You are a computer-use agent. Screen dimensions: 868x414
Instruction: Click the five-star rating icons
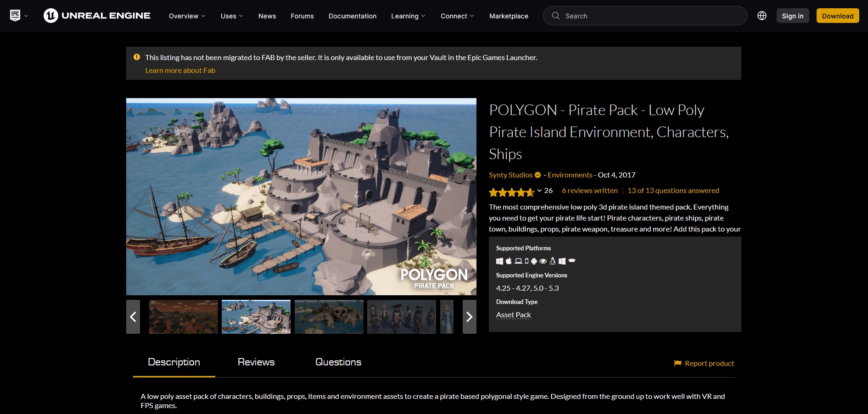click(512, 192)
